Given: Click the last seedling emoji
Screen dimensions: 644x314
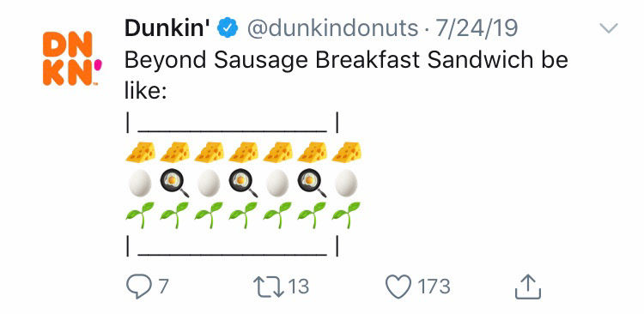Looking at the screenshot, I should (346, 214).
